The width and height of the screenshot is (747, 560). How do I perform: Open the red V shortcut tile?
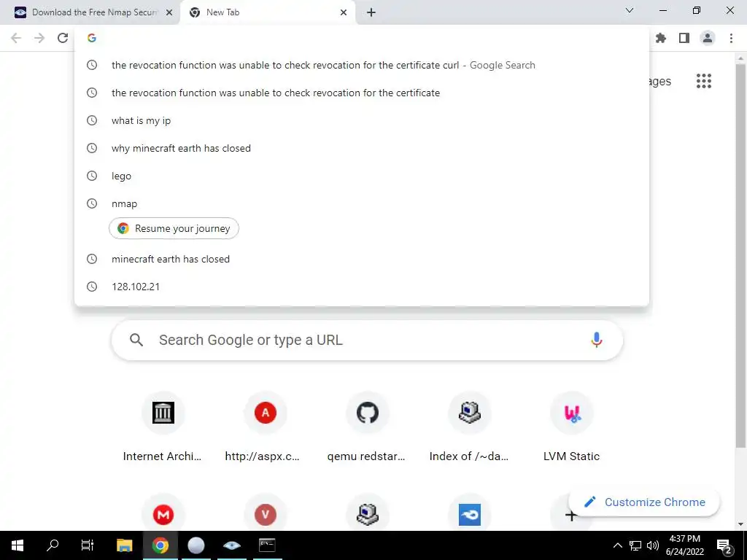coord(266,514)
